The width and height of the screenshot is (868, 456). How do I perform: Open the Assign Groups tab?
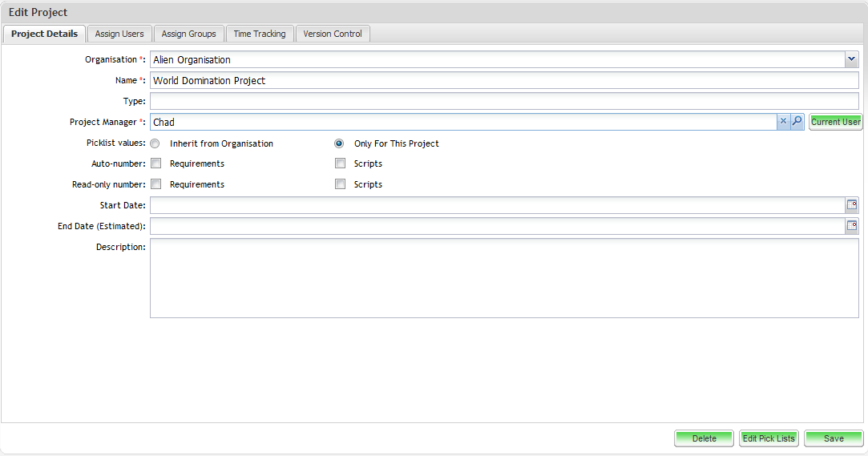pyautogui.click(x=188, y=34)
